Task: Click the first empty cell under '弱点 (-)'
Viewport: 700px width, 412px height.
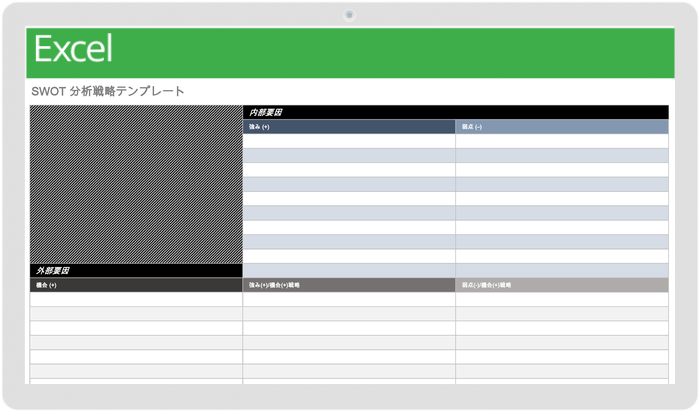Action: click(562, 141)
